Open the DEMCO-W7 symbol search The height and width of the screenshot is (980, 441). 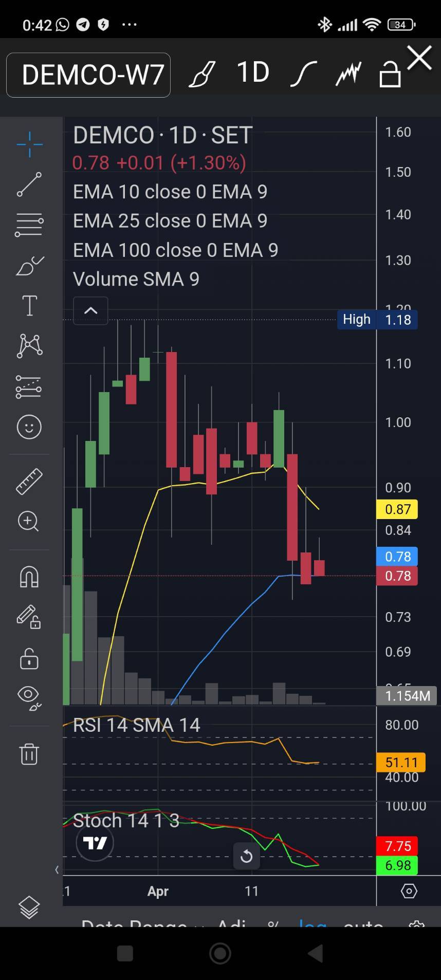pyautogui.click(x=88, y=75)
